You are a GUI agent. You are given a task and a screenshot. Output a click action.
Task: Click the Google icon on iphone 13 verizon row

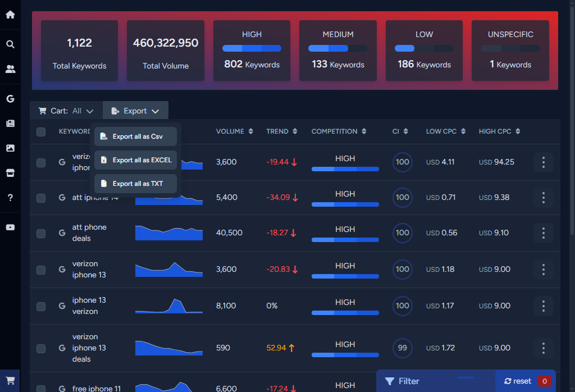pos(62,306)
